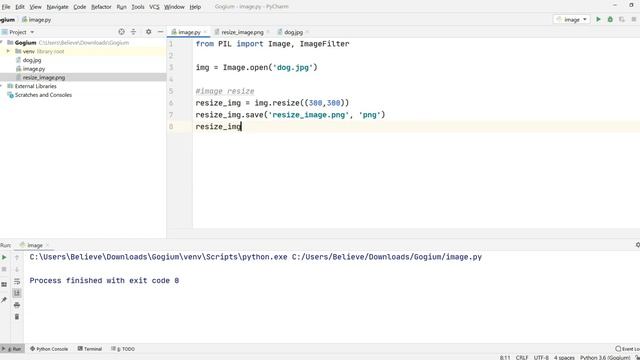Open the Window menu
This screenshot has width=640, height=360.
pos(174,7)
